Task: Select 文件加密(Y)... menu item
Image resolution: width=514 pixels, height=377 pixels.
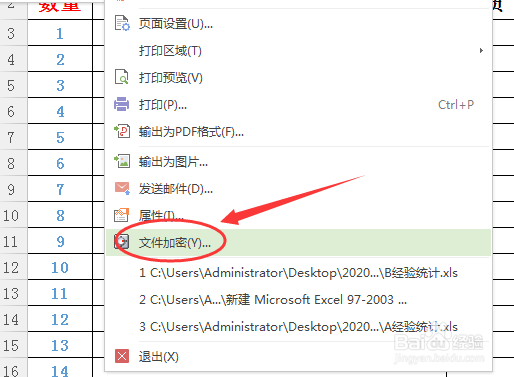Action: point(298,242)
